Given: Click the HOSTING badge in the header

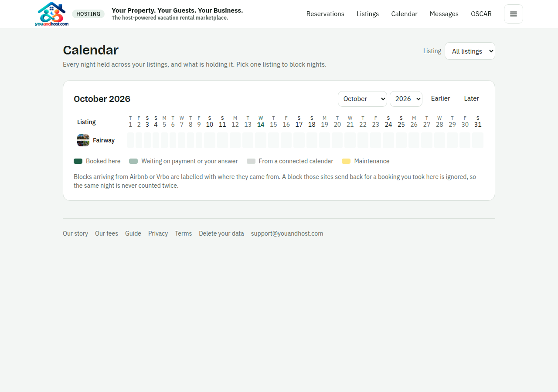Looking at the screenshot, I should coord(88,14).
